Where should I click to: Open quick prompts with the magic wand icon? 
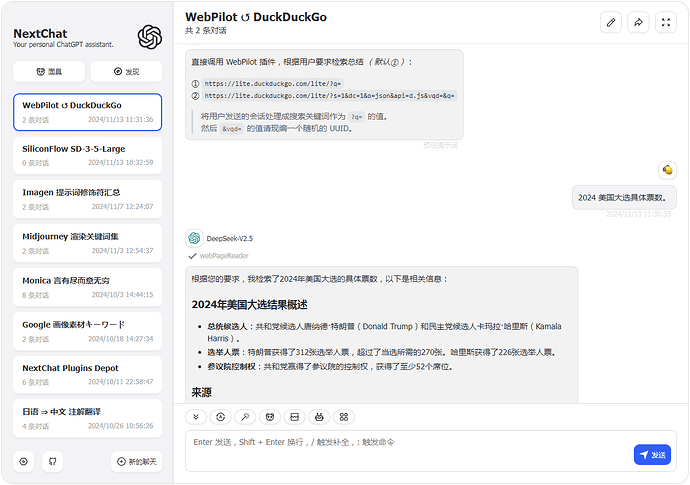click(245, 417)
